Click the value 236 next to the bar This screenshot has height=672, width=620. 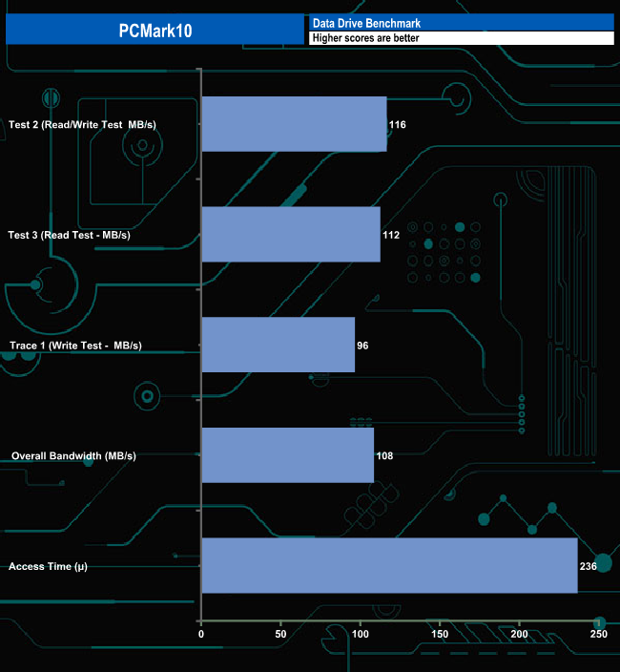589,567
